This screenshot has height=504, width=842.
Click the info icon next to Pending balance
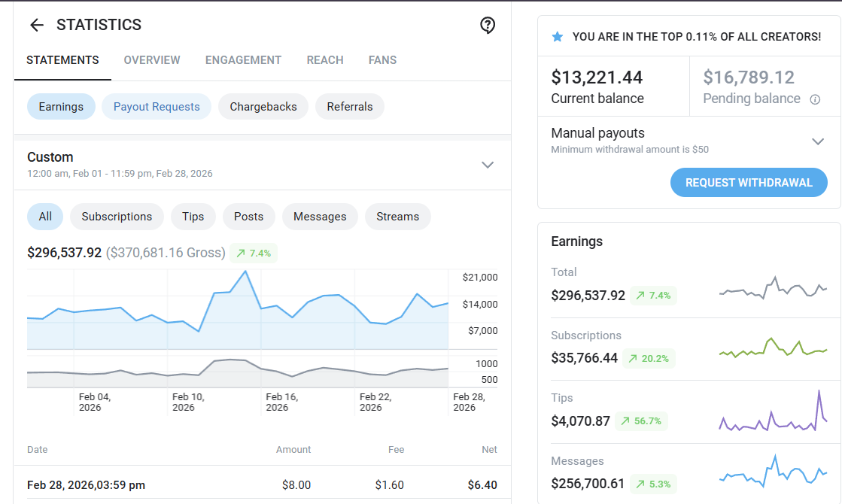pos(815,99)
